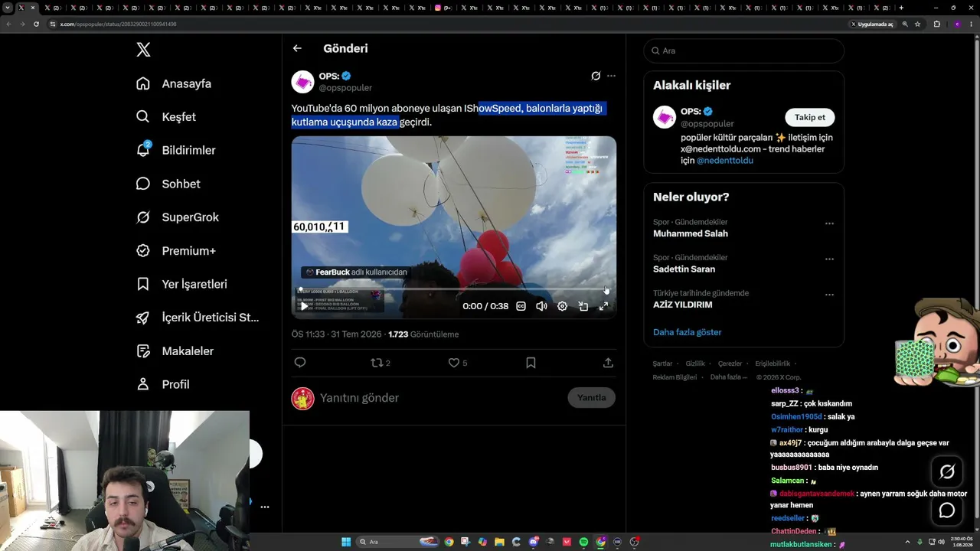
Task: Click the Makaleler sidebar icon
Action: 143,351
